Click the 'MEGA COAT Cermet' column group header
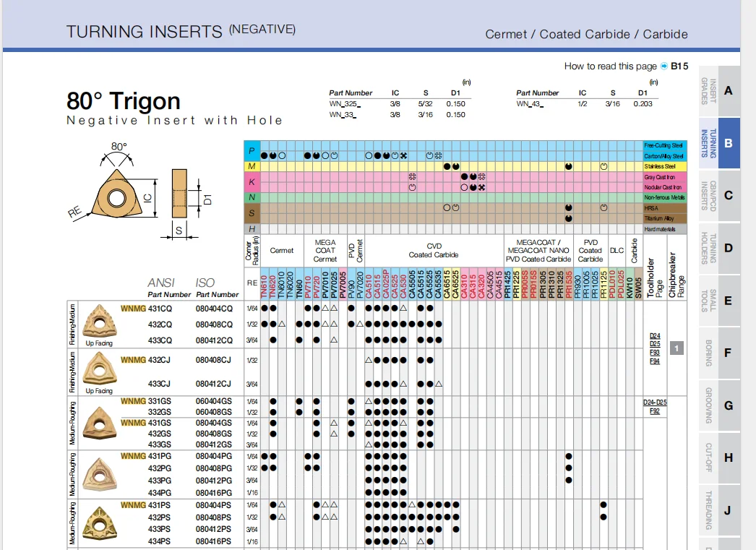The height and width of the screenshot is (550, 756). click(x=325, y=251)
